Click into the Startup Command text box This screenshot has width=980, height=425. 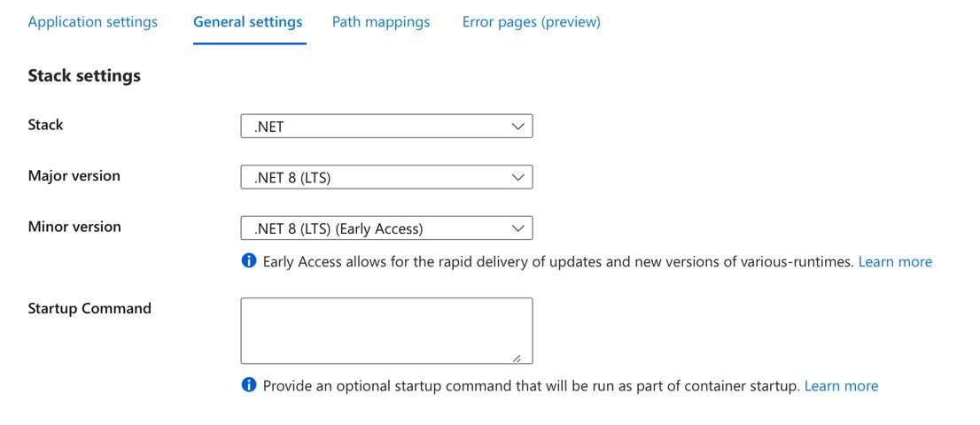click(386, 331)
